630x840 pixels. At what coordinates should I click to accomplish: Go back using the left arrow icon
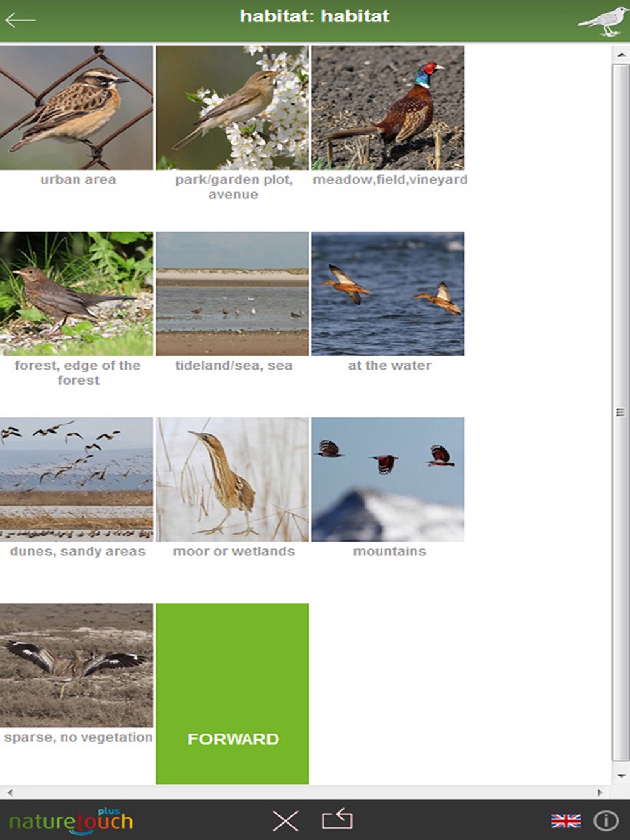[x=20, y=20]
